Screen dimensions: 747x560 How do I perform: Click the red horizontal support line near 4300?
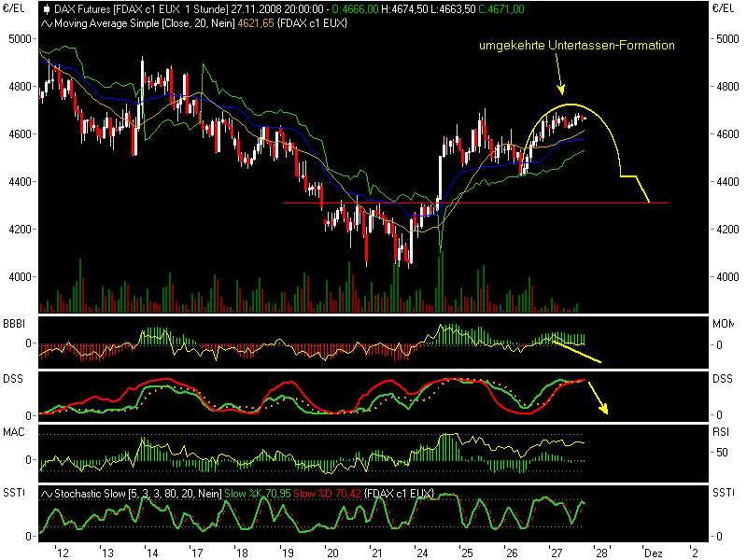(x=475, y=203)
